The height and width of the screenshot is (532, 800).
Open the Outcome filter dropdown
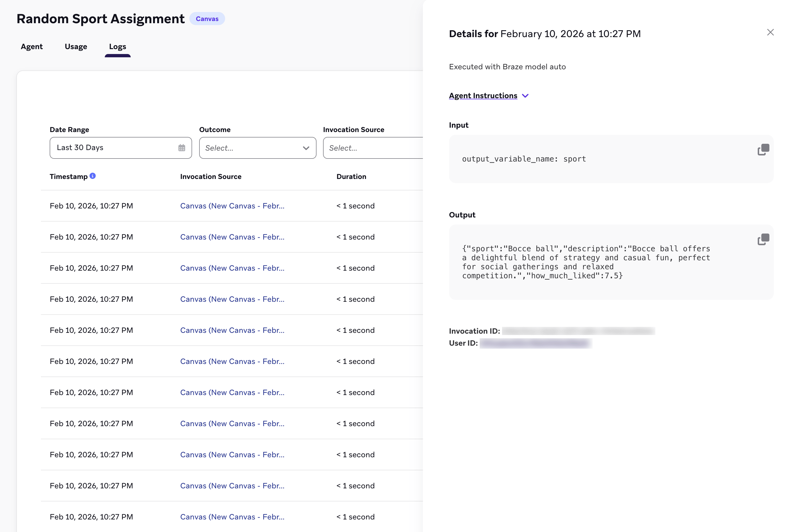258,148
